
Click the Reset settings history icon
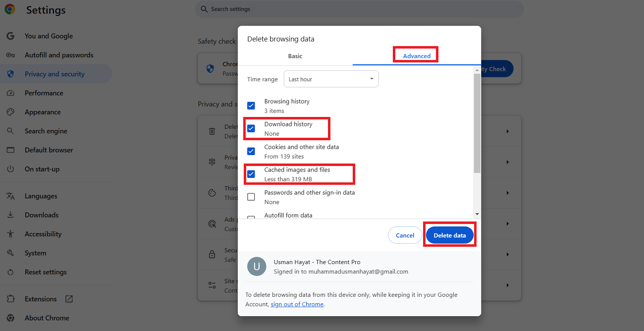[x=10, y=272]
